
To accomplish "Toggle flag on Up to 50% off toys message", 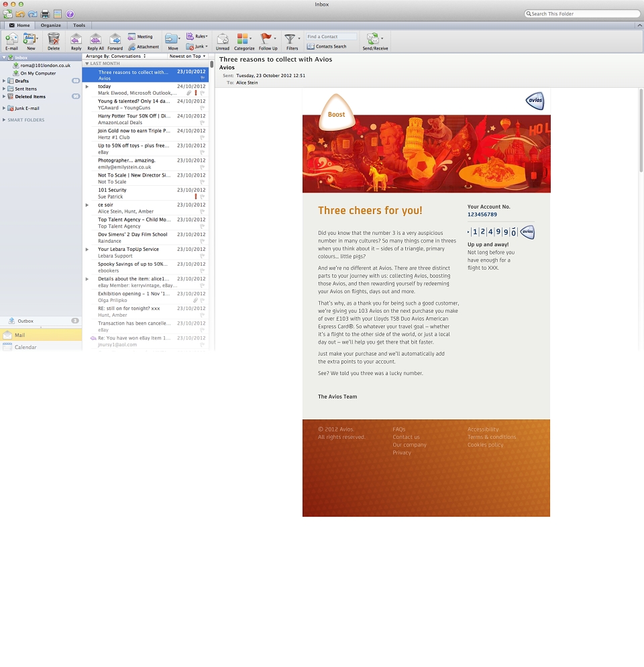I will [x=203, y=152].
